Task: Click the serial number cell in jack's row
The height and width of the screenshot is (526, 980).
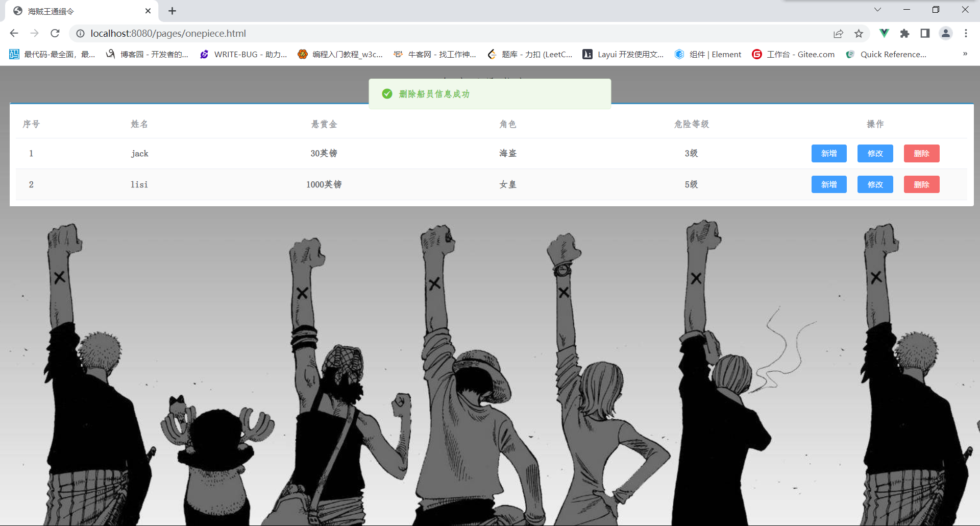Action: 31,153
